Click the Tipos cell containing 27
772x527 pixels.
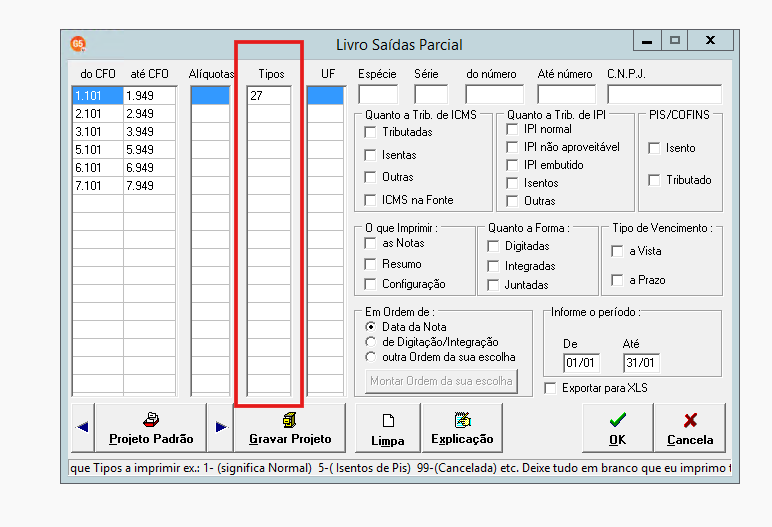(x=269, y=96)
